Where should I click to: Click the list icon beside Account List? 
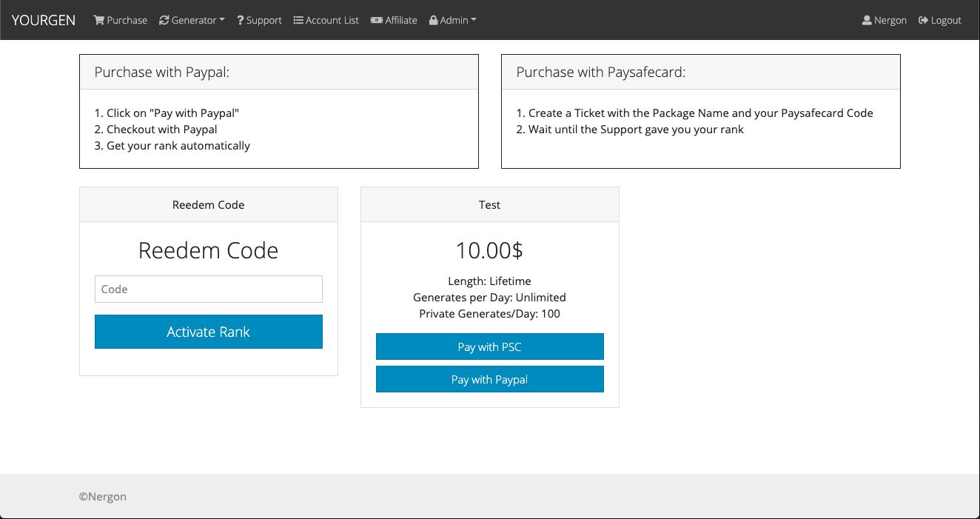pyautogui.click(x=298, y=20)
